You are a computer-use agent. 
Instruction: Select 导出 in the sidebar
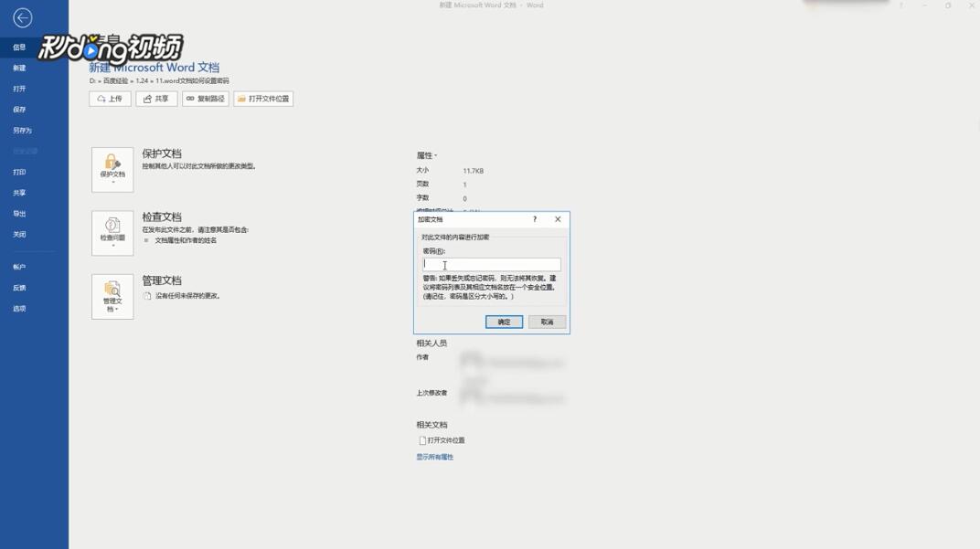pos(19,214)
